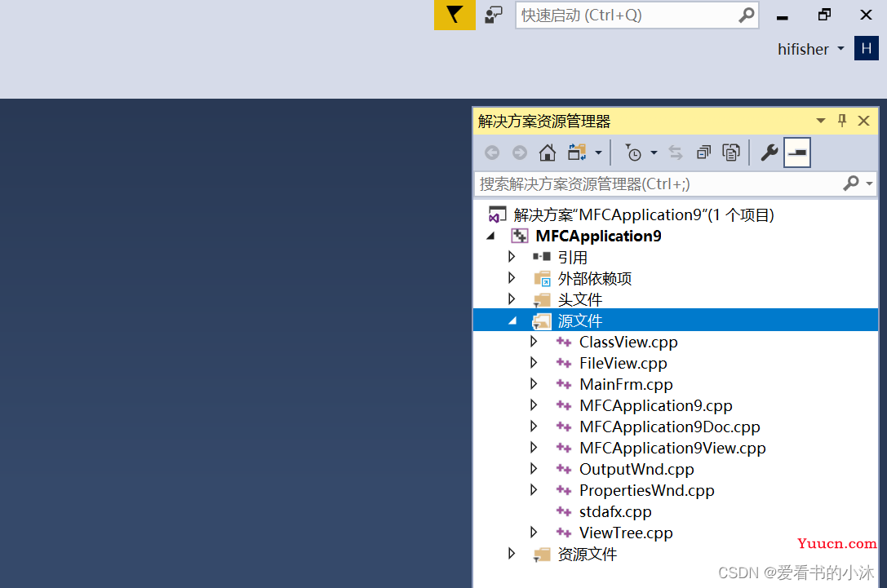Open Properties via the wrench icon
Viewport: 887px width, 588px height.
click(x=769, y=153)
